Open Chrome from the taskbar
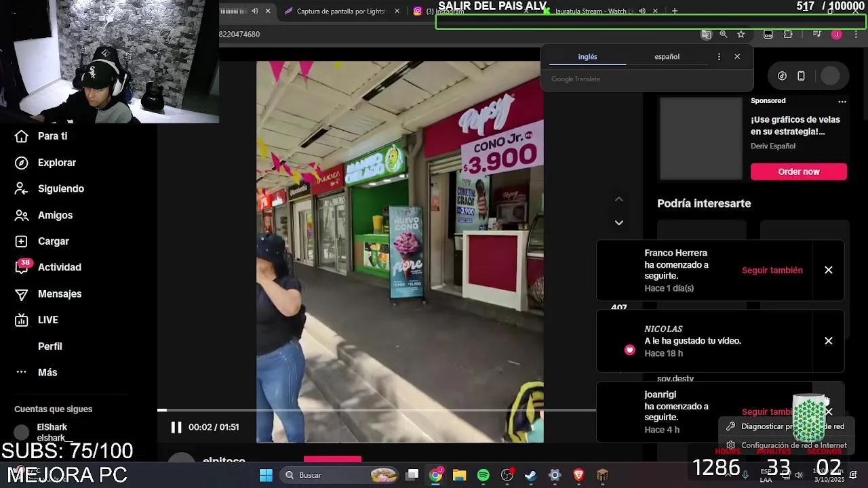This screenshot has height=488, width=868. [435, 475]
